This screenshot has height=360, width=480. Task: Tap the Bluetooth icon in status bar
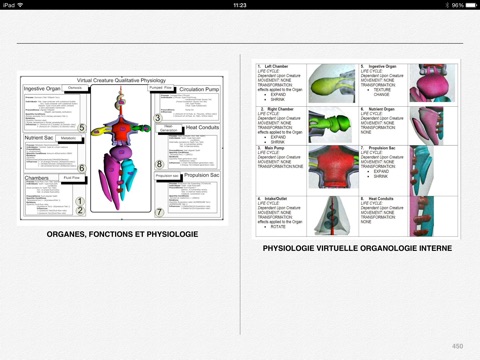coord(447,5)
